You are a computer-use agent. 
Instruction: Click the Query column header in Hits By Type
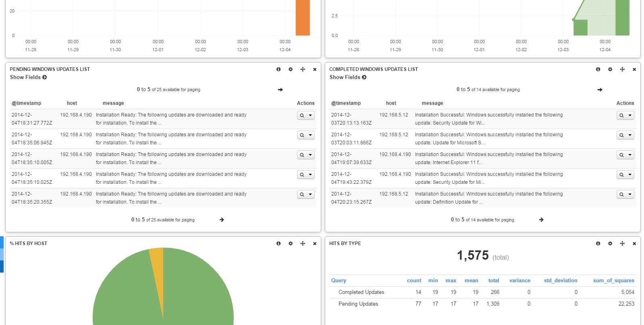point(339,280)
